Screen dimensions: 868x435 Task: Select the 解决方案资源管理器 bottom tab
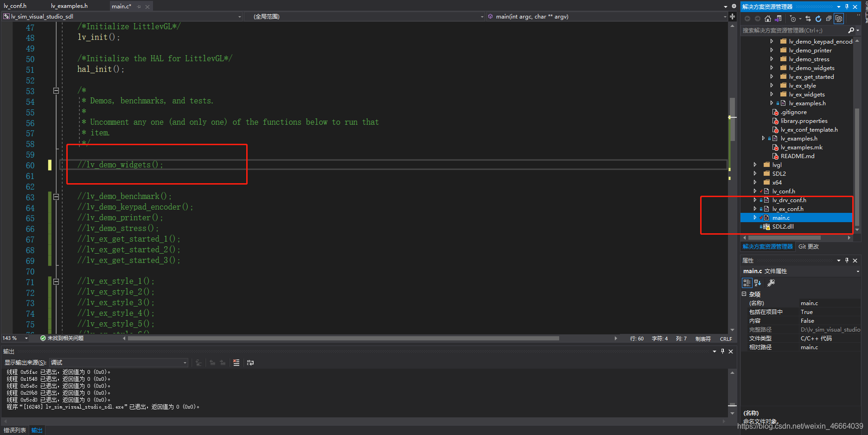768,247
